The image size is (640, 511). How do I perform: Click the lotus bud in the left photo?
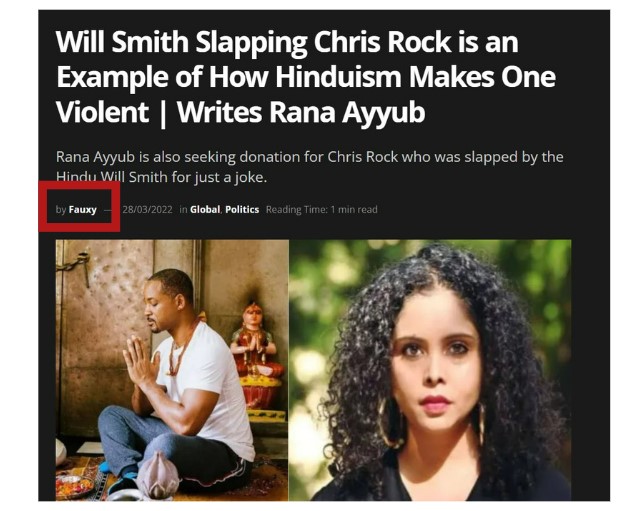pyautogui.click(x=158, y=474)
